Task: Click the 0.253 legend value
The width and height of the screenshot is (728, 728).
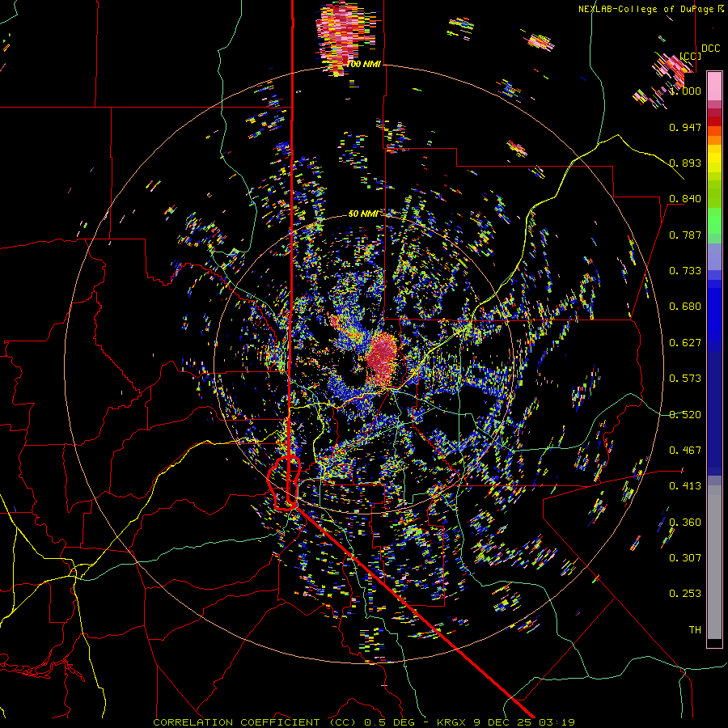Action: 685,594
